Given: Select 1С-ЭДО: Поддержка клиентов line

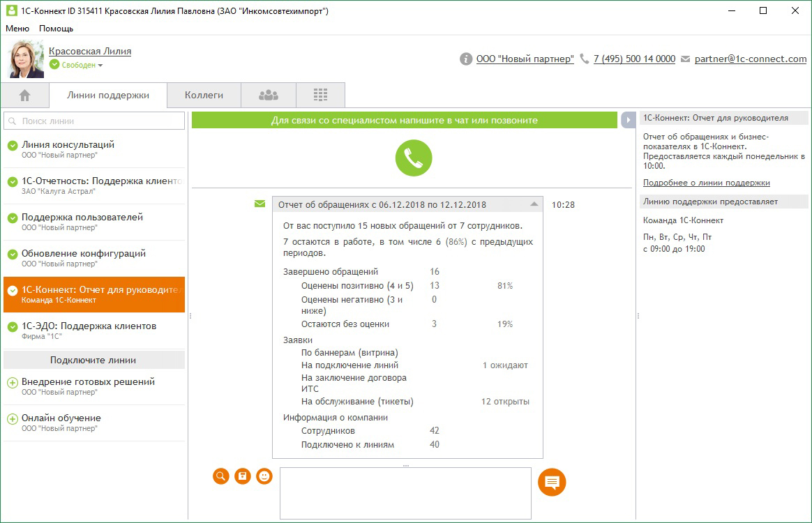Looking at the screenshot, I should click(93, 331).
